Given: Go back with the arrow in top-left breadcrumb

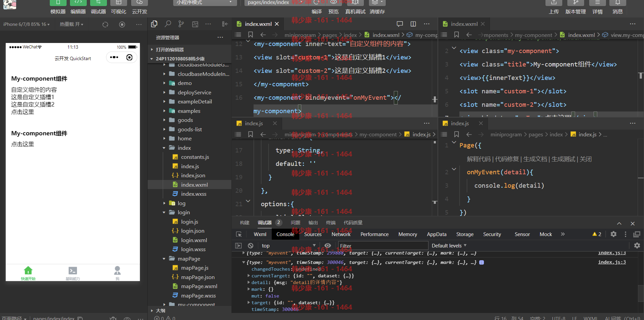Looking at the screenshot, I should (x=263, y=35).
